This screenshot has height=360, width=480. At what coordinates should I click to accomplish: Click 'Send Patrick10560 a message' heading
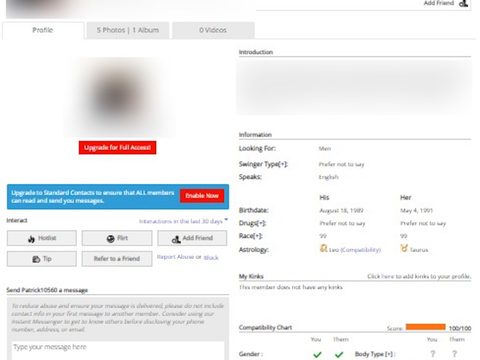pyautogui.click(x=47, y=290)
